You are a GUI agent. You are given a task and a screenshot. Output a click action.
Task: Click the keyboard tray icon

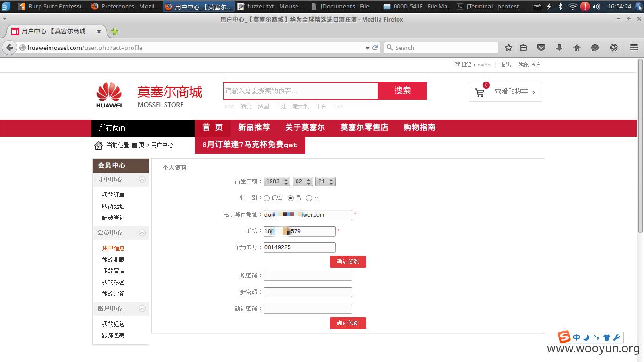537,7
